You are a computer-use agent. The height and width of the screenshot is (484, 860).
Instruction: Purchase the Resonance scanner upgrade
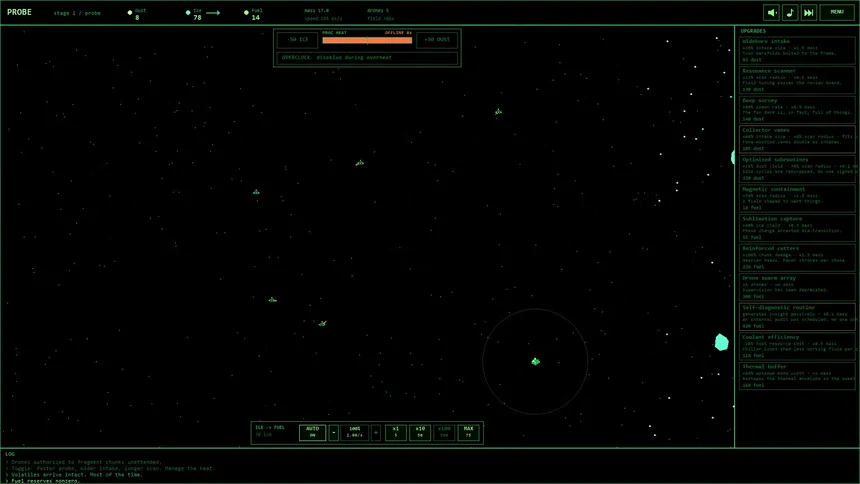click(797, 80)
